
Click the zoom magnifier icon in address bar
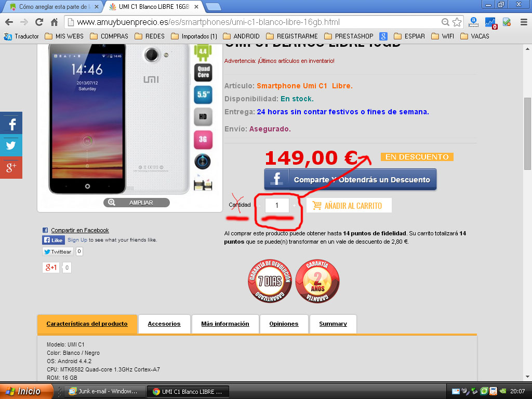click(445, 22)
